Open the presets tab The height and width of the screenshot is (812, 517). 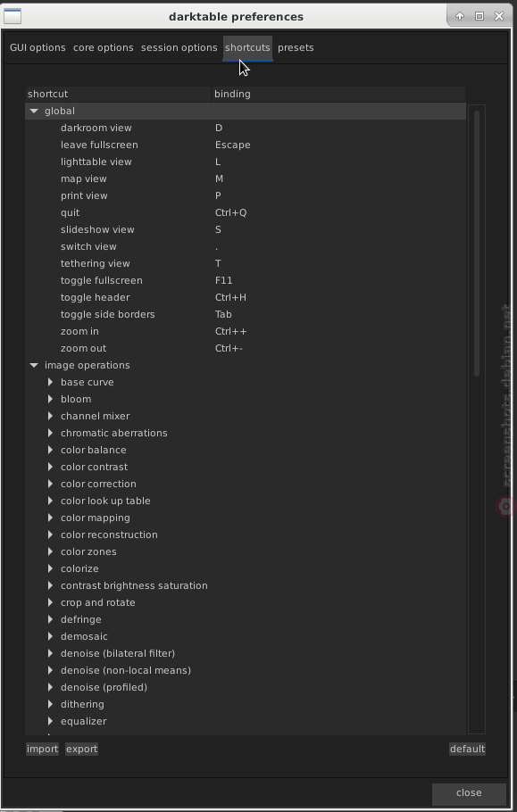click(x=296, y=47)
